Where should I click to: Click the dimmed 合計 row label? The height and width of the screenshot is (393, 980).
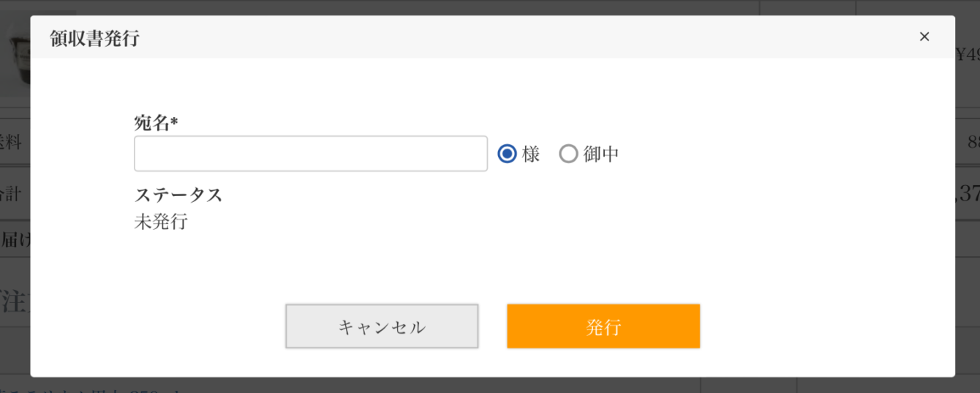coord(13,193)
